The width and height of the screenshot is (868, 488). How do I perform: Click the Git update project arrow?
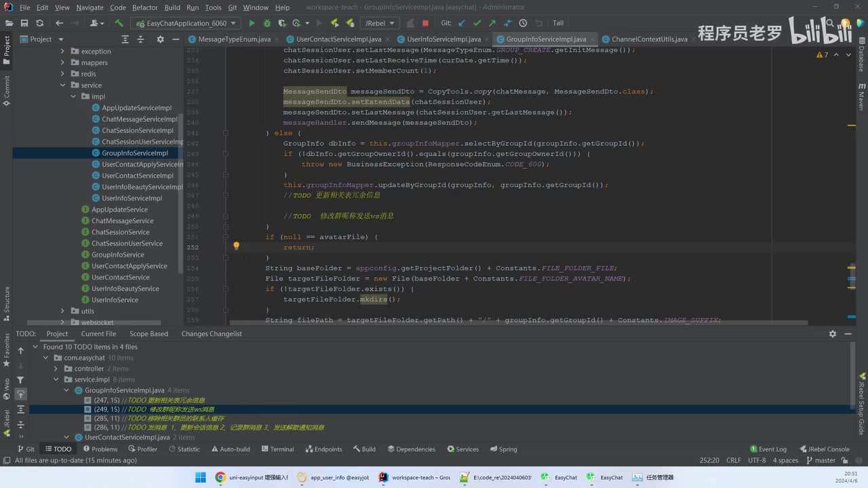point(462,23)
